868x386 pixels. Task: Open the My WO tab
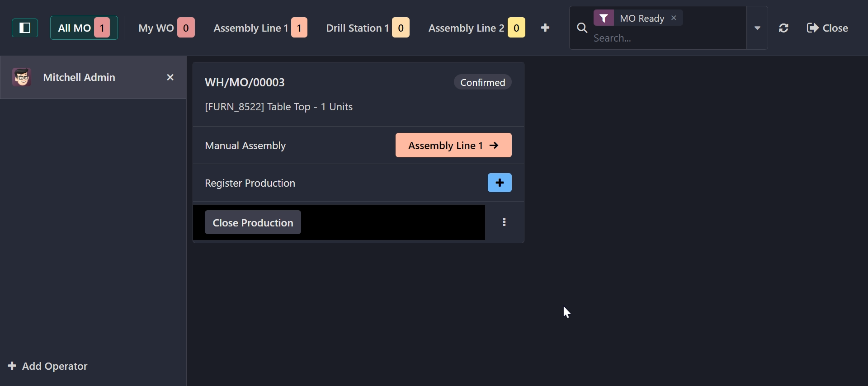point(166,28)
